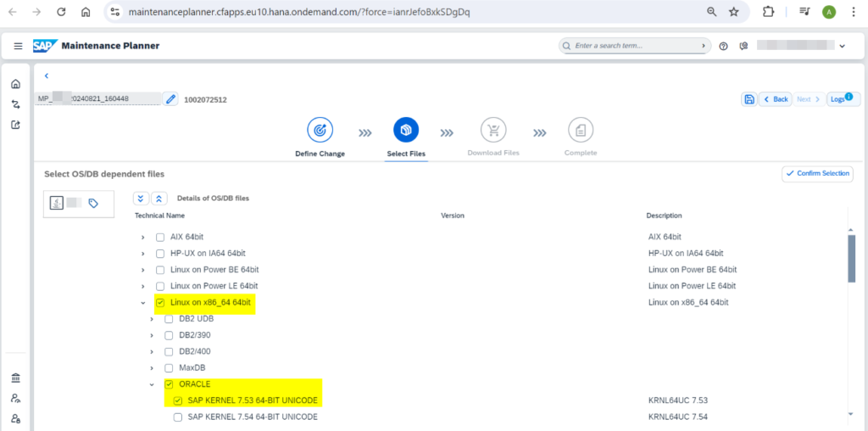Go to Home in left sidebar
Viewport: 868px width, 431px height.
(x=15, y=84)
